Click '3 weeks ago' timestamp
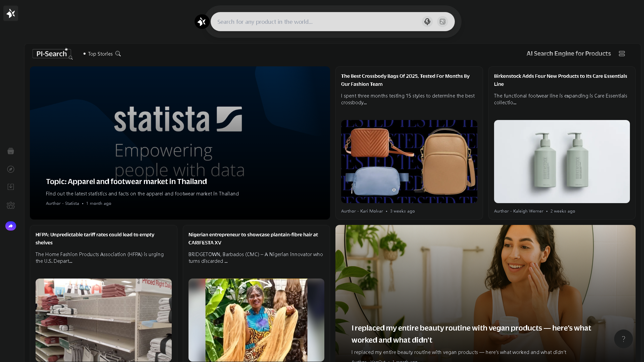The height and width of the screenshot is (362, 644). click(x=402, y=211)
